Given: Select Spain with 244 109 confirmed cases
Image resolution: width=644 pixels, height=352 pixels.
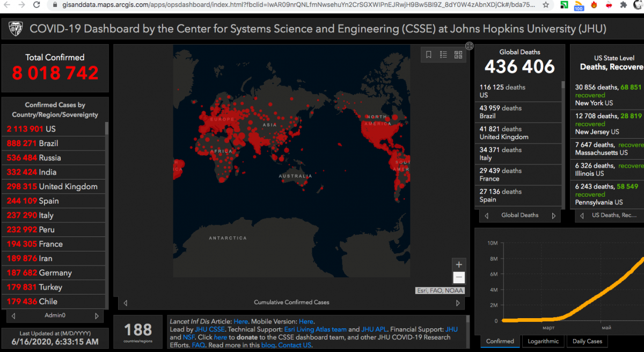Looking at the screenshot, I should pyautogui.click(x=53, y=201).
